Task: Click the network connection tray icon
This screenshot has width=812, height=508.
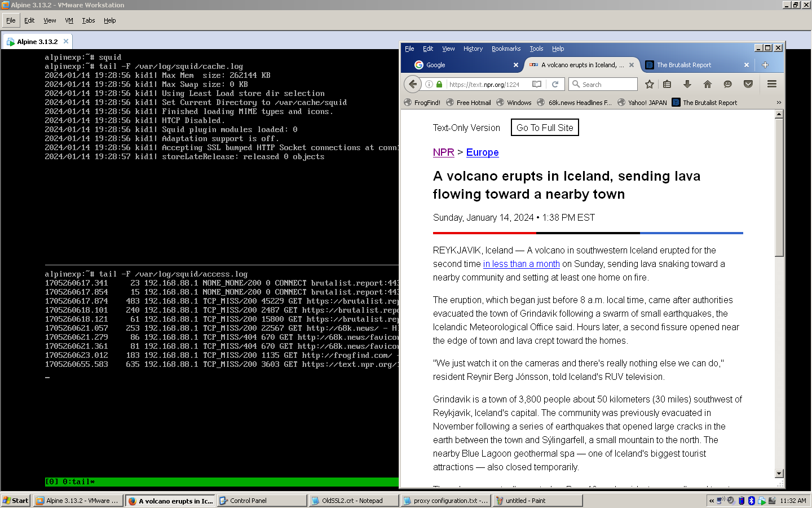Action: pos(721,500)
